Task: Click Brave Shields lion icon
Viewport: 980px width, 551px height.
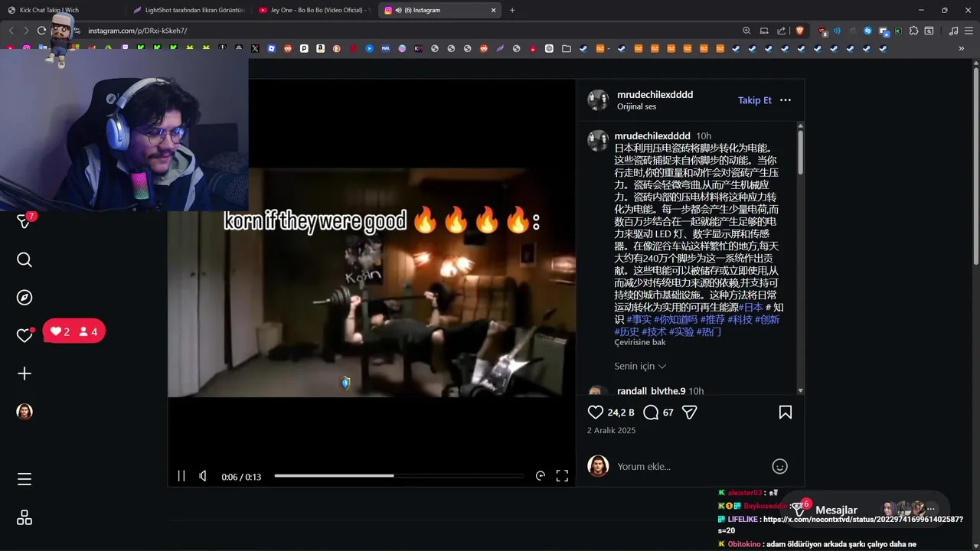Action: pos(800,31)
